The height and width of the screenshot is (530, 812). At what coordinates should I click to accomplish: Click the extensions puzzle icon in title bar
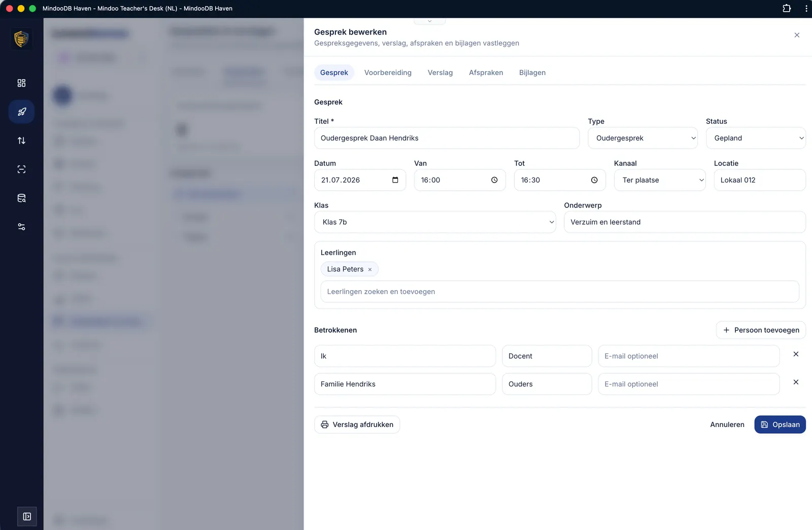point(787,8)
